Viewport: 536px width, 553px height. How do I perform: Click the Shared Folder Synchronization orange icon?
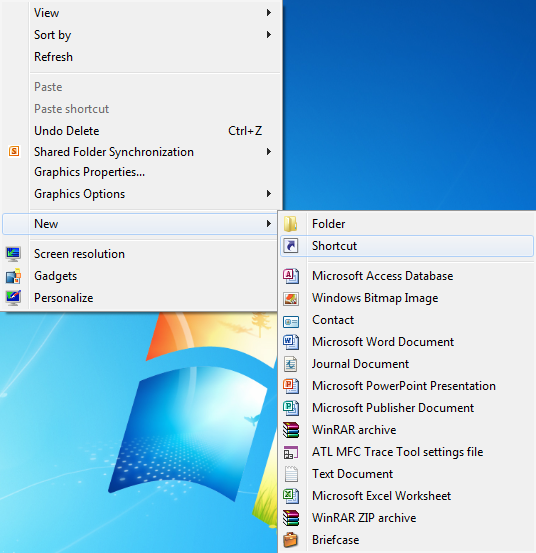click(14, 151)
